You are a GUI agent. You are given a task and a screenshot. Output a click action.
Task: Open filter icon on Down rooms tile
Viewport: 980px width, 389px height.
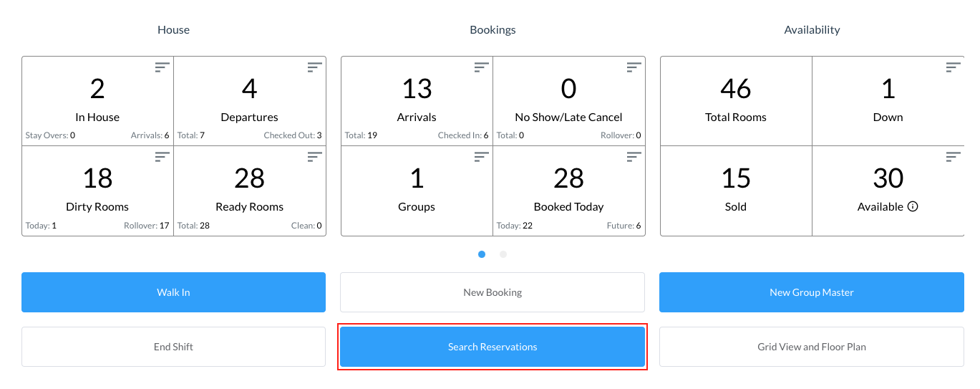pos(953,67)
